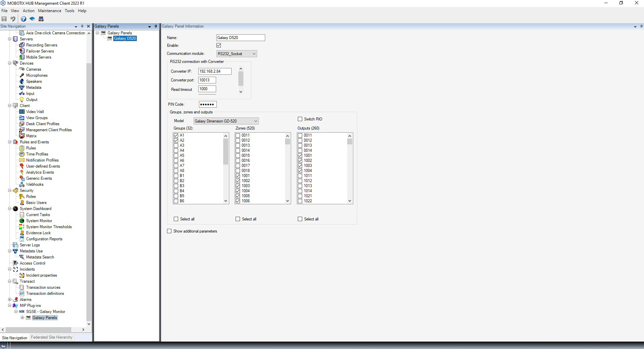The width and height of the screenshot is (644, 349).
Task: Click the Roles icon under Security
Action: (22, 197)
